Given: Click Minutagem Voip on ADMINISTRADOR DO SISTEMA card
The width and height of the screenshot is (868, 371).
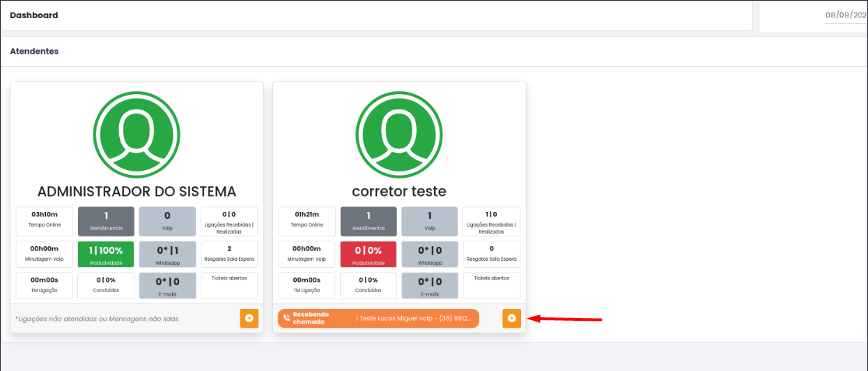Looking at the screenshot, I should [x=44, y=254].
